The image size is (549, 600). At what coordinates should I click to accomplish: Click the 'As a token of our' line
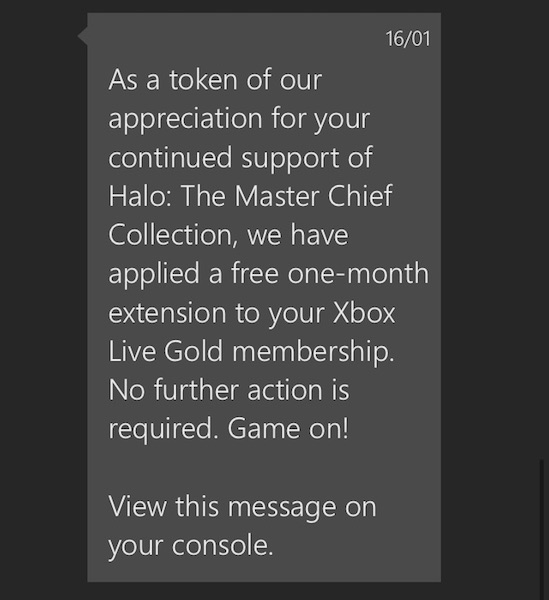[215, 80]
